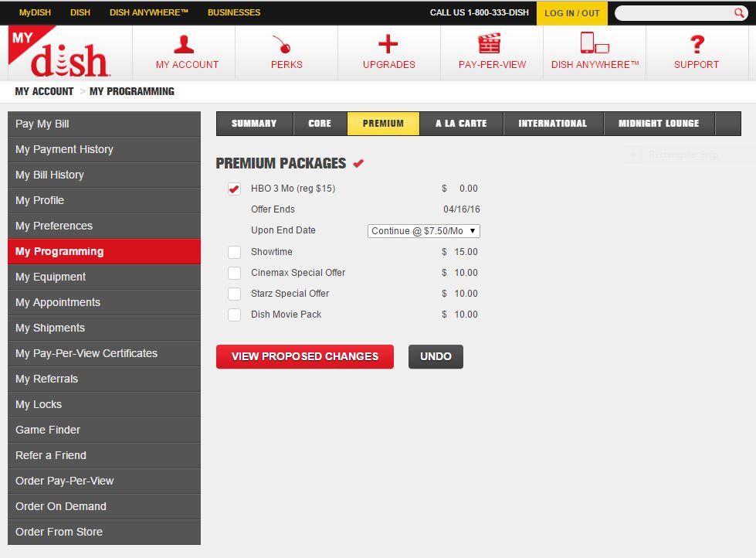756x558 pixels.
Task: Go to My Referrals
Action: (x=104, y=379)
